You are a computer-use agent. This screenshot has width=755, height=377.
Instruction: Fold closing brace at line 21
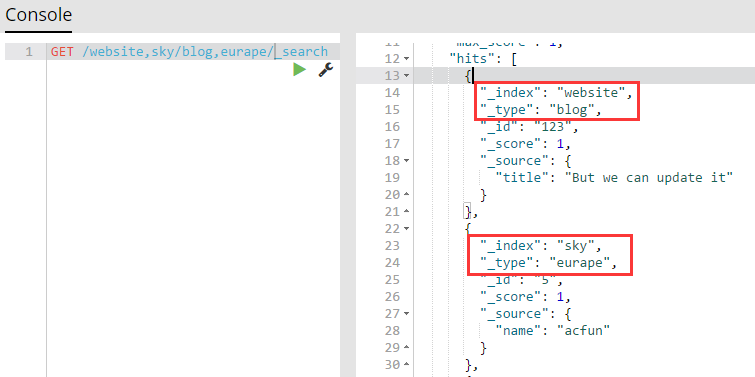pyautogui.click(x=406, y=212)
